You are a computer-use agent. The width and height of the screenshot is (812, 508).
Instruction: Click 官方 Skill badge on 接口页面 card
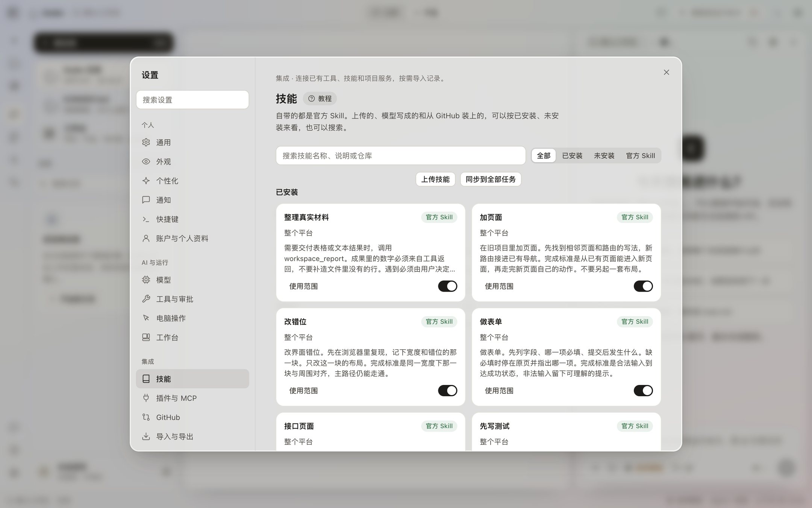click(439, 426)
